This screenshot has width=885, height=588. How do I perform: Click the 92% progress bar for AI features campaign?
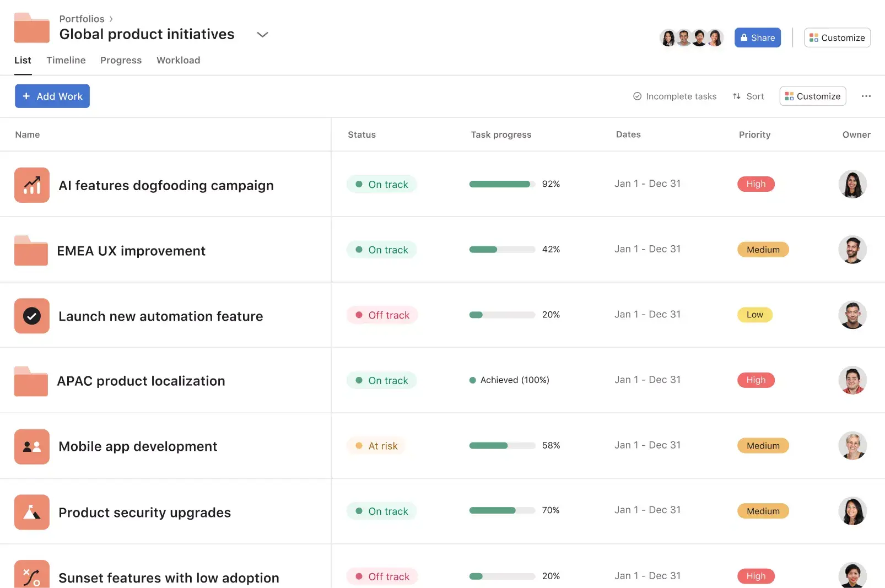501,184
